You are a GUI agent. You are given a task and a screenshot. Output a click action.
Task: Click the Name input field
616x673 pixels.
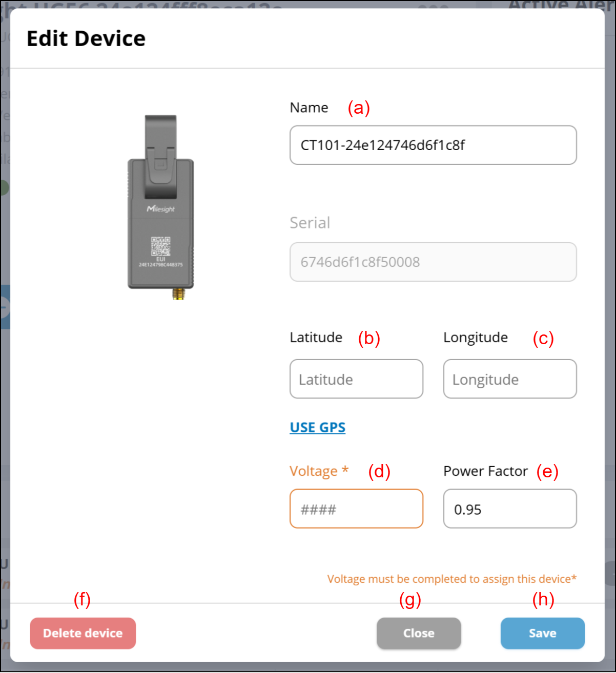[x=433, y=145]
